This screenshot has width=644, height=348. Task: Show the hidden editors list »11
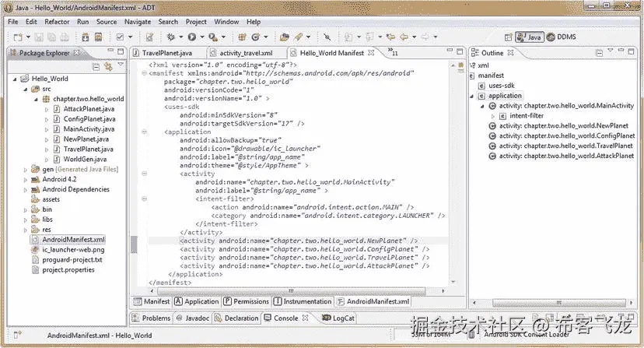(393, 51)
